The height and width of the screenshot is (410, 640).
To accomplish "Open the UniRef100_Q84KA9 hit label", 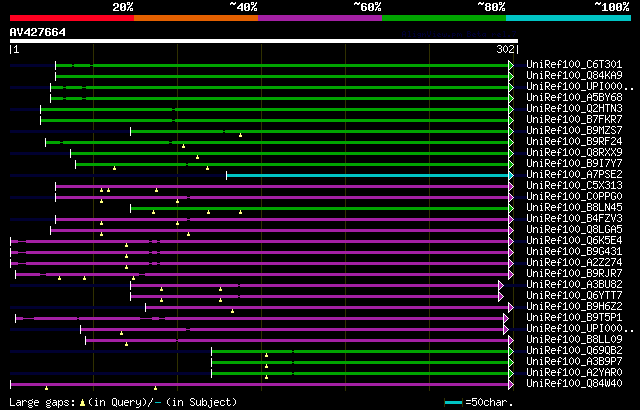I will 574,75.
